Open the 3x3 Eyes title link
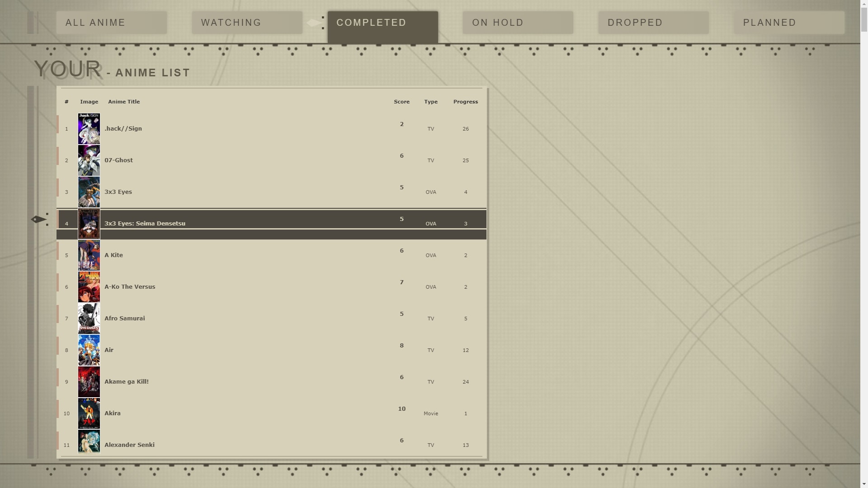The image size is (868, 488). click(x=118, y=192)
